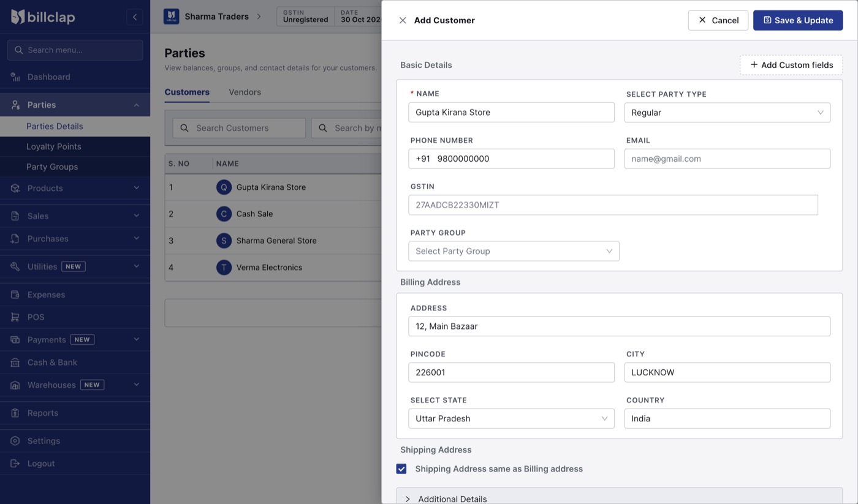
Task: Click the Search menu input box
Action: click(75, 50)
